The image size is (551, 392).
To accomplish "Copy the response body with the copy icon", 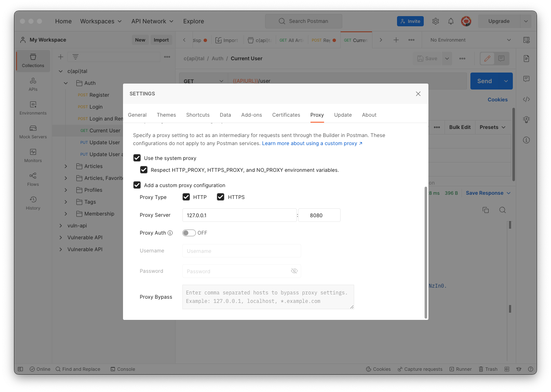I will coord(486,210).
